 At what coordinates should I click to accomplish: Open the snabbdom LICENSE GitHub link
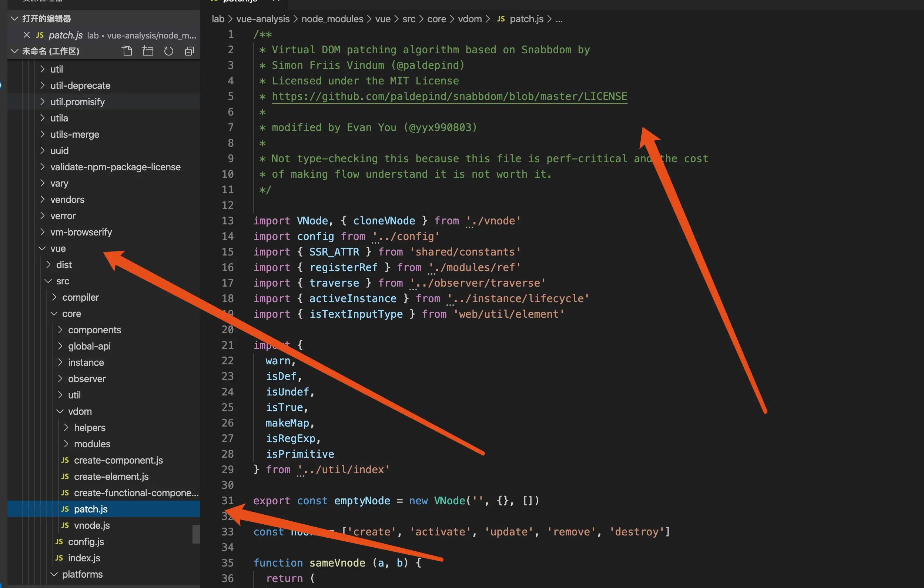(x=449, y=96)
